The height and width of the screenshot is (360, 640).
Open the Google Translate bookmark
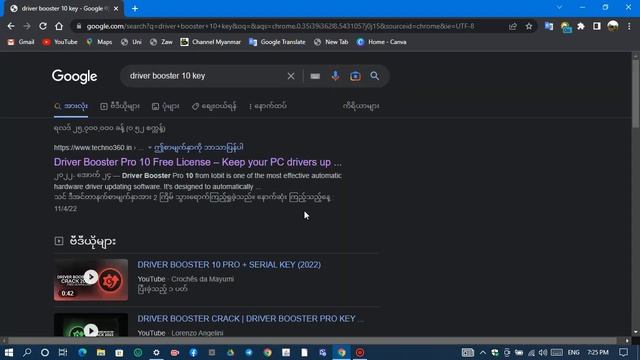tap(277, 42)
